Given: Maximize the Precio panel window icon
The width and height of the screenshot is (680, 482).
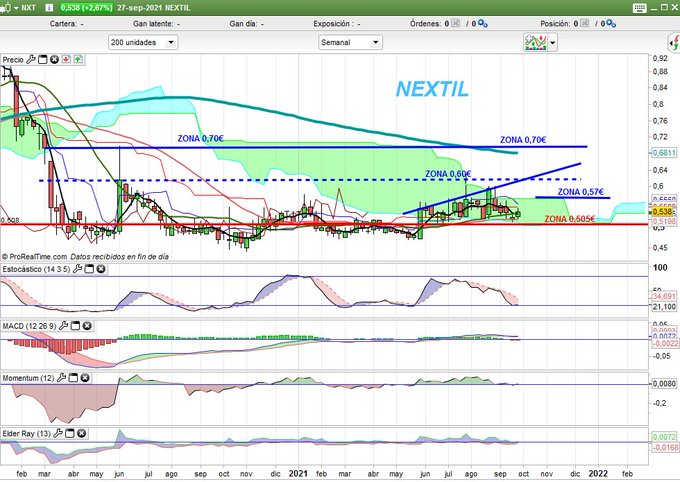Looking at the screenshot, I should (x=42, y=59).
